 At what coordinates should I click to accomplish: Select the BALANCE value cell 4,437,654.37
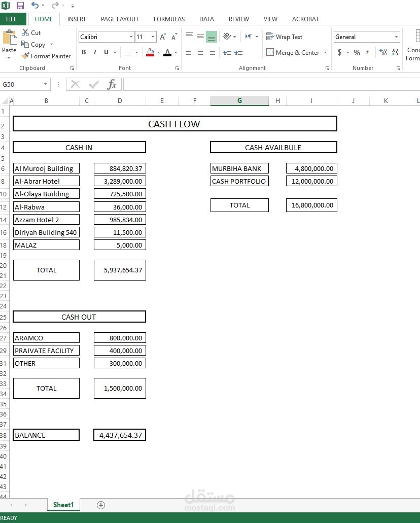[x=120, y=435]
